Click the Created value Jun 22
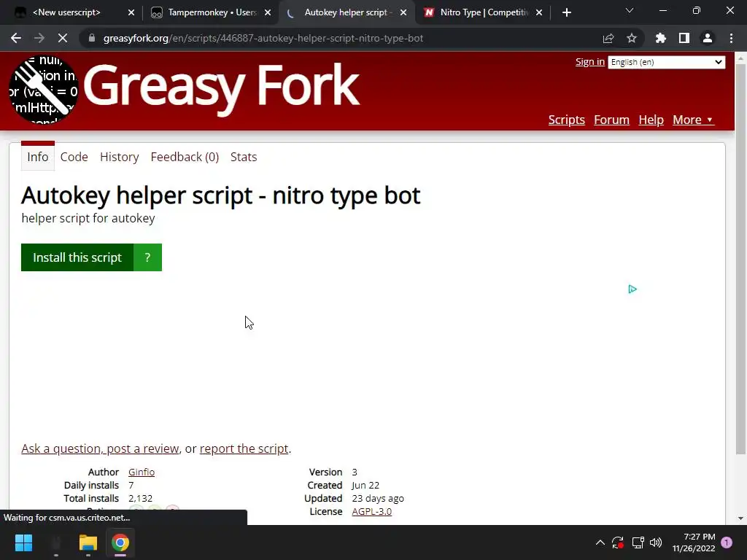The image size is (747, 560). click(x=365, y=485)
